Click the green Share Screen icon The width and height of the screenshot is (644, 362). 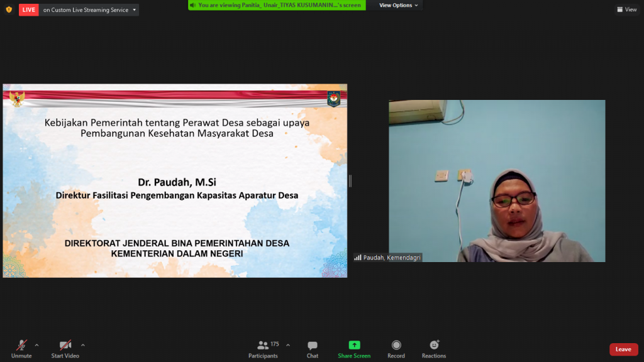354,345
